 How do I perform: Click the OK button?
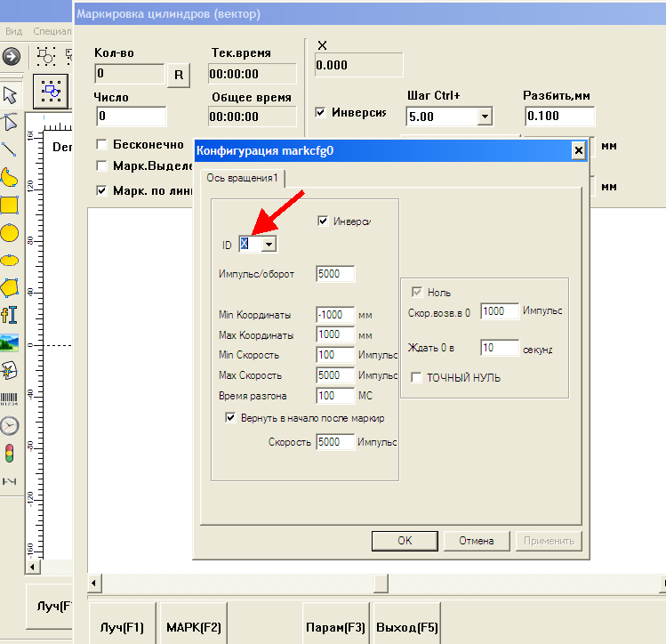tap(405, 540)
